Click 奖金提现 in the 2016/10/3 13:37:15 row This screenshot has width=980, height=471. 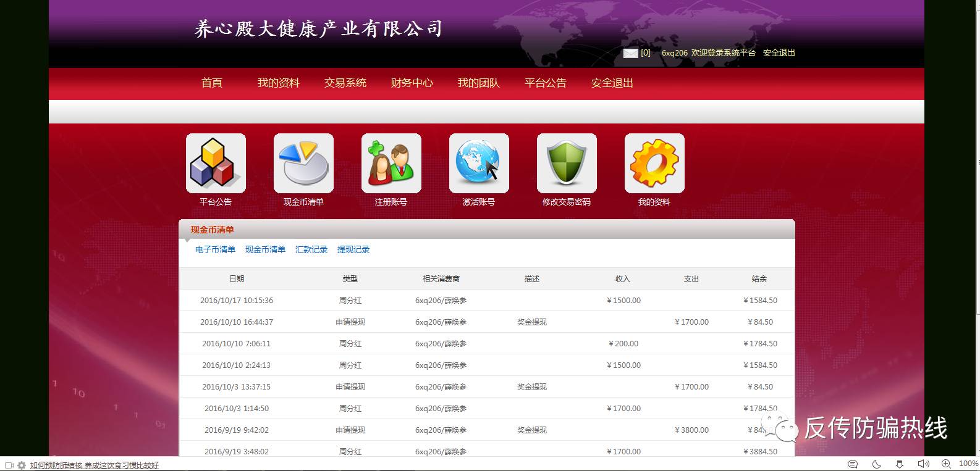[532, 387]
